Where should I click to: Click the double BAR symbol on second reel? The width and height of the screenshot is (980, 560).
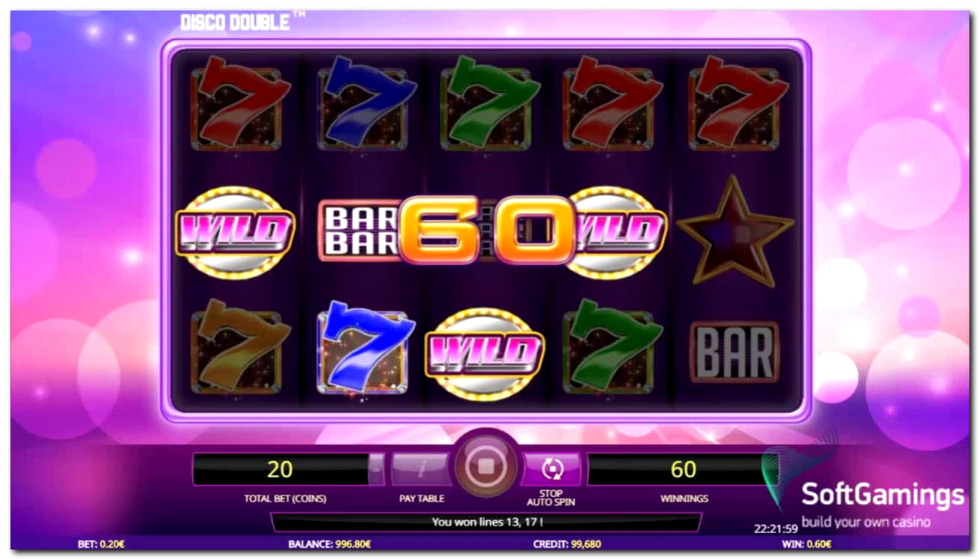(359, 231)
